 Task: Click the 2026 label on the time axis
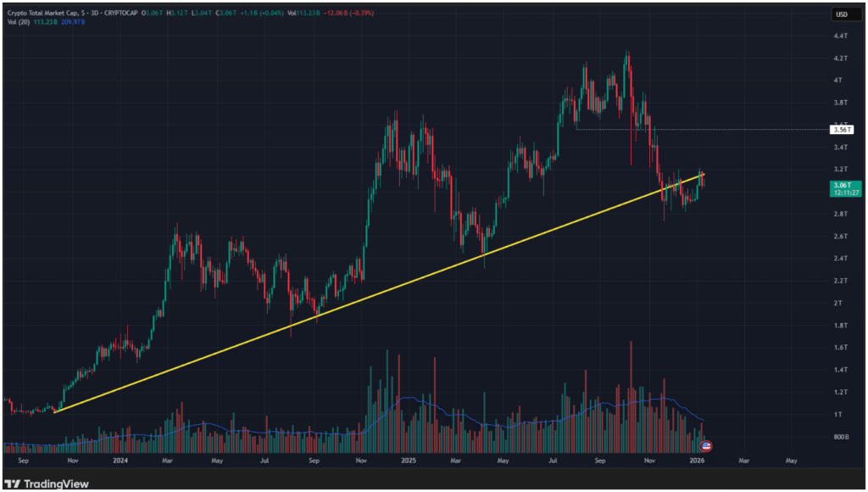tap(698, 461)
